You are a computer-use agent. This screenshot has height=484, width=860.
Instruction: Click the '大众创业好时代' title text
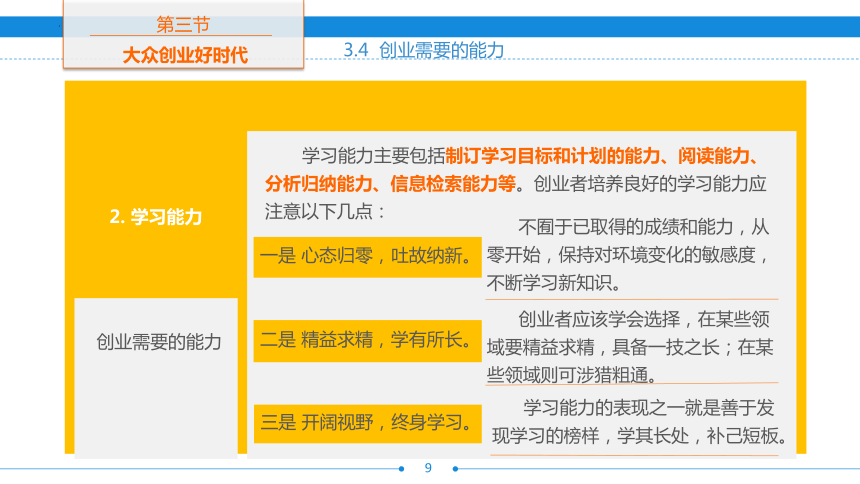tap(185, 55)
